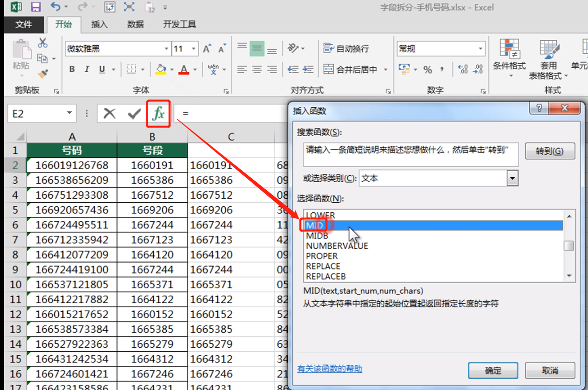
Task: Click the 确定 OK button
Action: 493,370
